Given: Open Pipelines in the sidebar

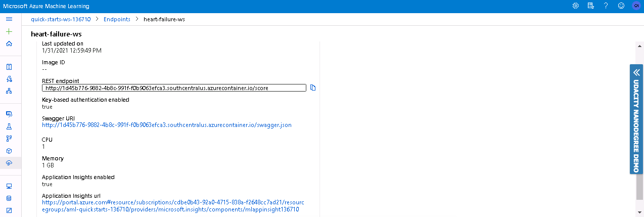Looking at the screenshot, I should point(9,138).
